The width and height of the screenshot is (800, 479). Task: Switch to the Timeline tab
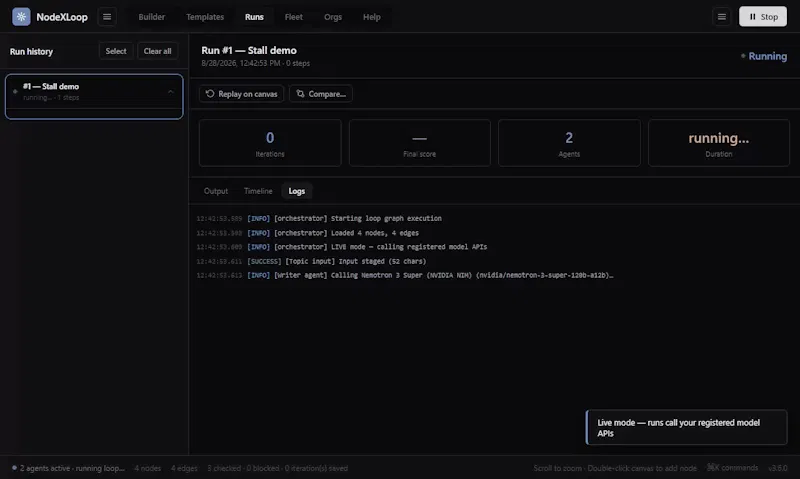[x=258, y=191]
